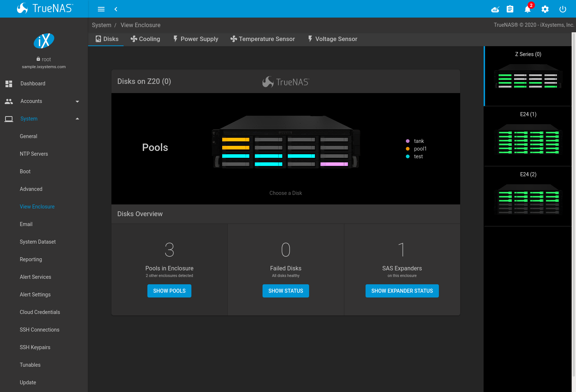Click the root user lock icon
Viewport: 576px width, 392px height.
point(38,59)
